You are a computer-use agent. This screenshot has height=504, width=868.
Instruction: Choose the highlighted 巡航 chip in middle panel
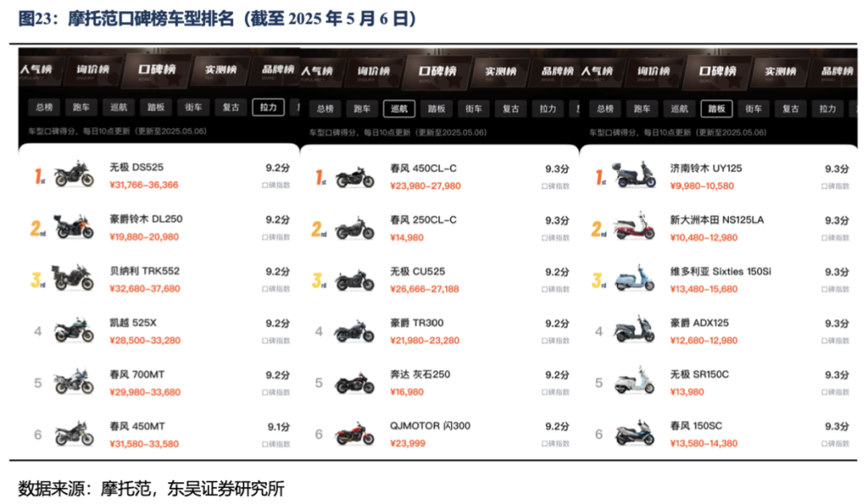click(399, 109)
